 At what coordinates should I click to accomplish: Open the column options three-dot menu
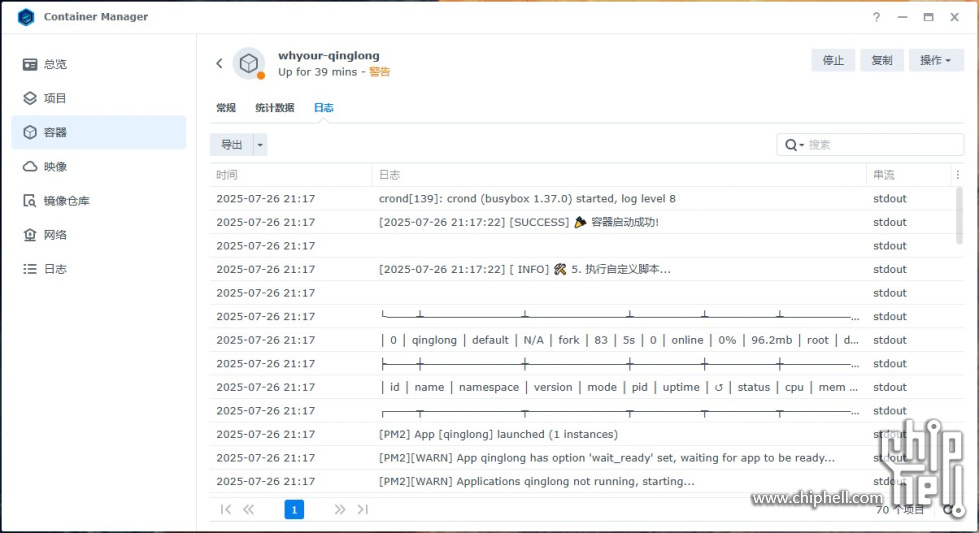[958, 175]
